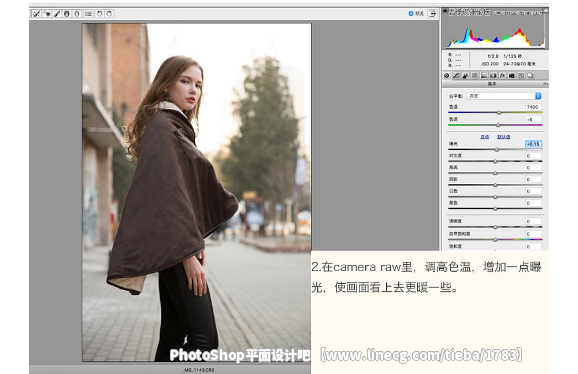Image resolution: width=578 pixels, height=374 pixels.
Task: Toggle shadow clipping warning in histogram
Action: pyautogui.click(x=445, y=11)
